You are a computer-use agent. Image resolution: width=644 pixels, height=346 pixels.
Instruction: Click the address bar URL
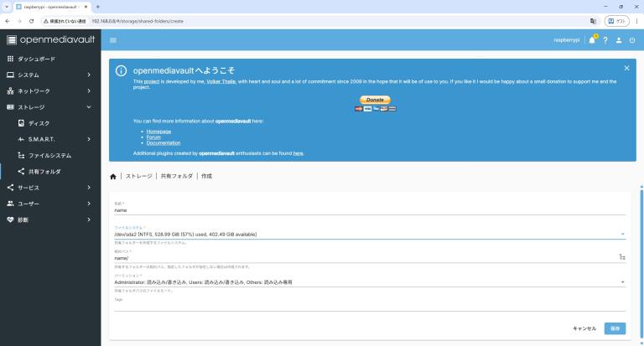point(138,21)
